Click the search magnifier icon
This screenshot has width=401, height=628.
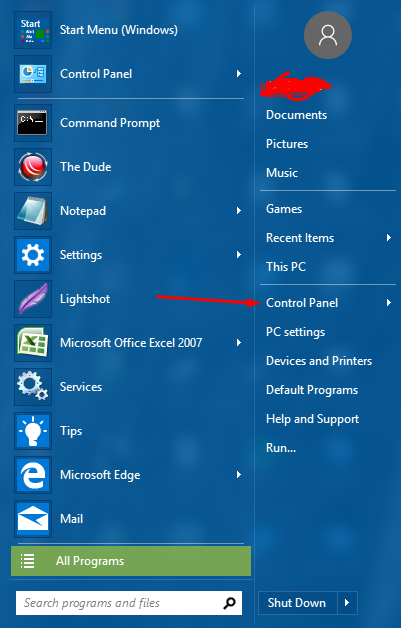(229, 603)
